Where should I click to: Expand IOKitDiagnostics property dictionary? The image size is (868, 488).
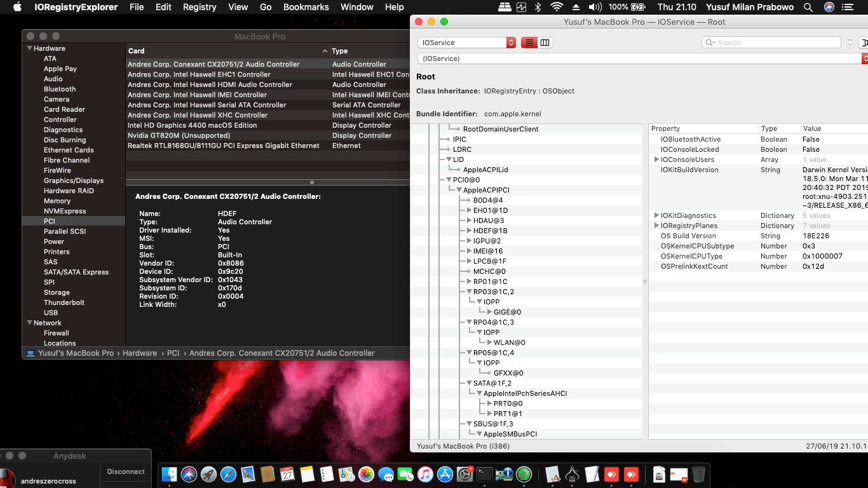tap(656, 215)
